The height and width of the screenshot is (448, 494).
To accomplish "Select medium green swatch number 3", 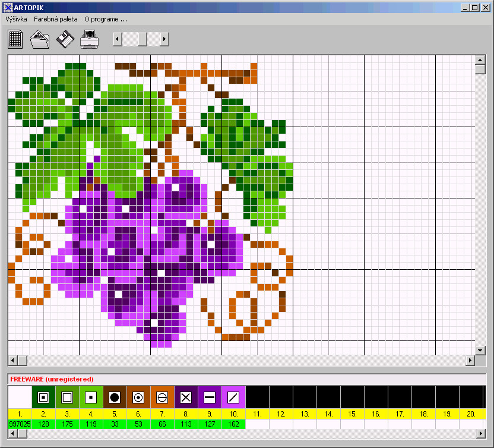I will 67,397.
